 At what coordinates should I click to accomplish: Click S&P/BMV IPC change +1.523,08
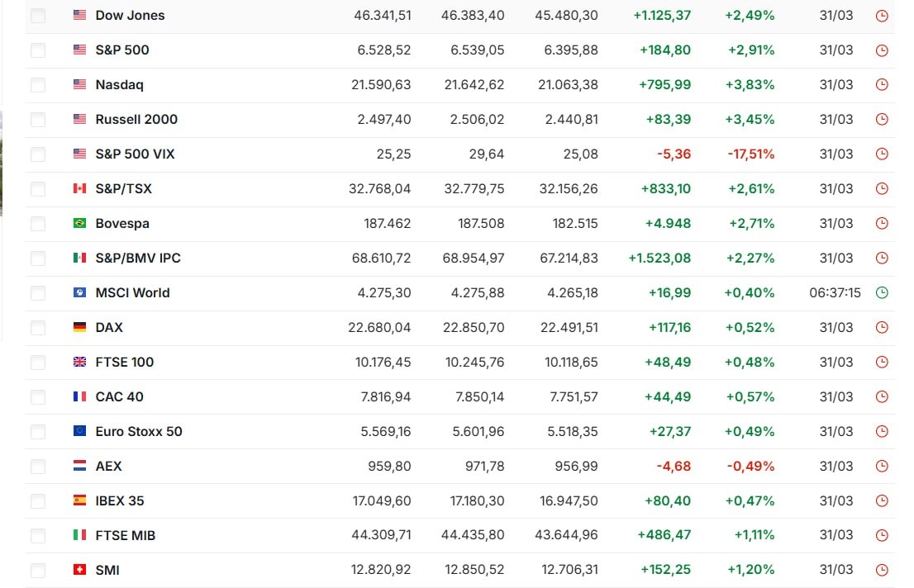pyautogui.click(x=659, y=258)
